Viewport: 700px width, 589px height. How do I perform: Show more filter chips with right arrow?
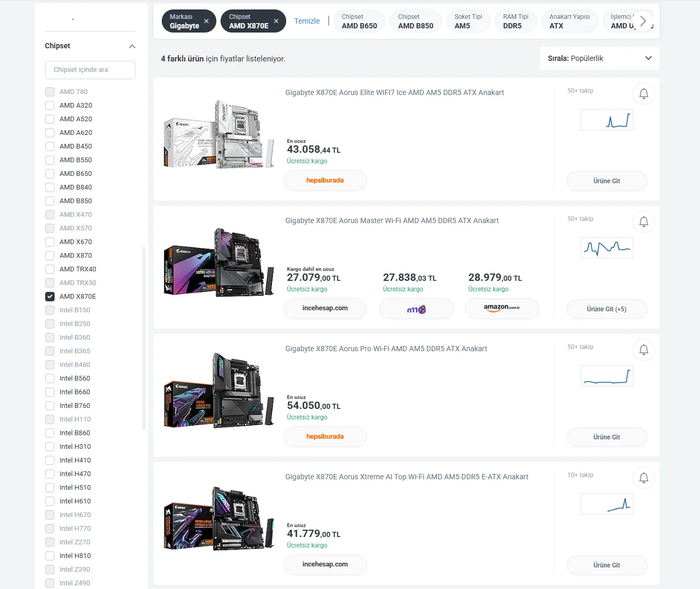(643, 21)
